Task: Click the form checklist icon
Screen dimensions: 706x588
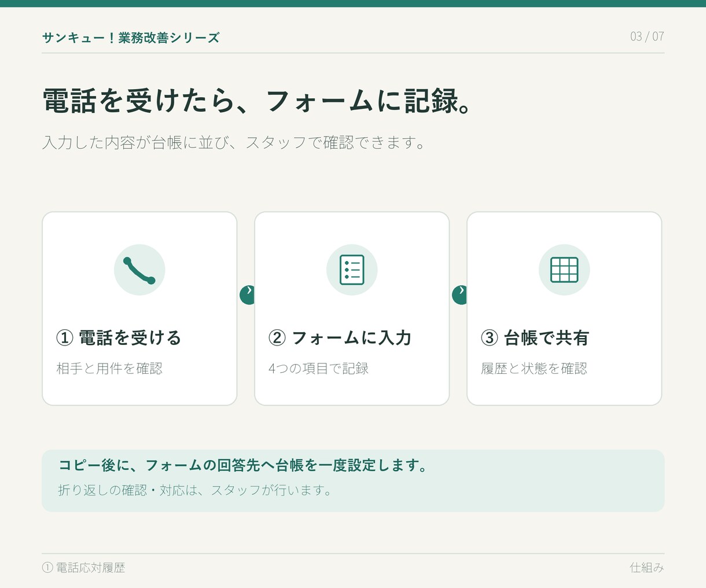Action: tap(352, 270)
